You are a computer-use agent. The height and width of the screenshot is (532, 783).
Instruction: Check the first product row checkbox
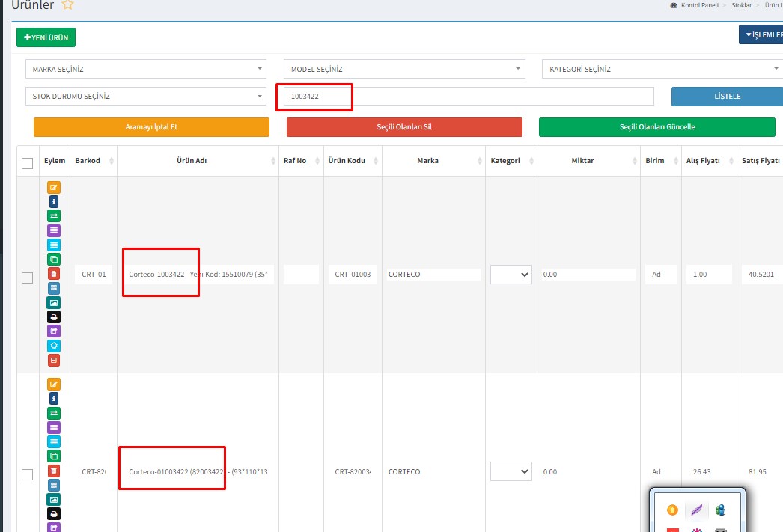28,278
